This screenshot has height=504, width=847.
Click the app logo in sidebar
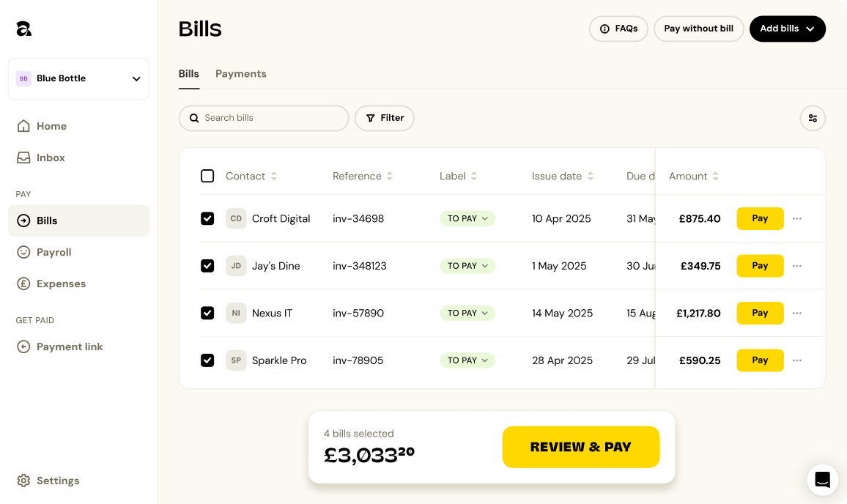point(24,29)
